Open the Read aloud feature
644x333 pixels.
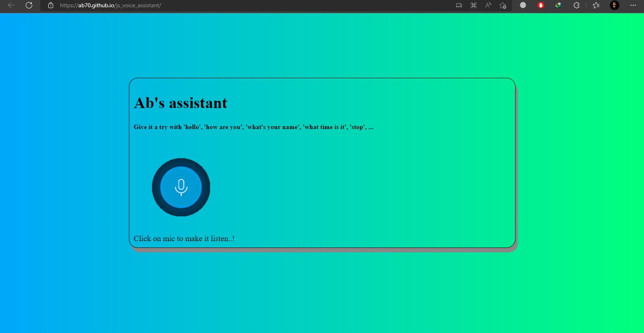pyautogui.click(x=488, y=5)
